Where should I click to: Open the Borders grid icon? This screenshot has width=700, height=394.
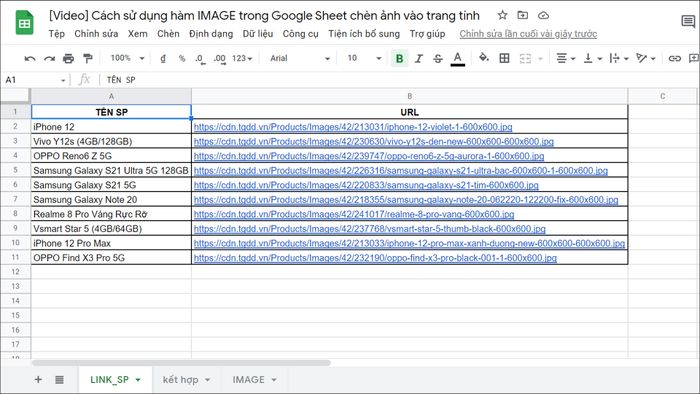click(504, 58)
